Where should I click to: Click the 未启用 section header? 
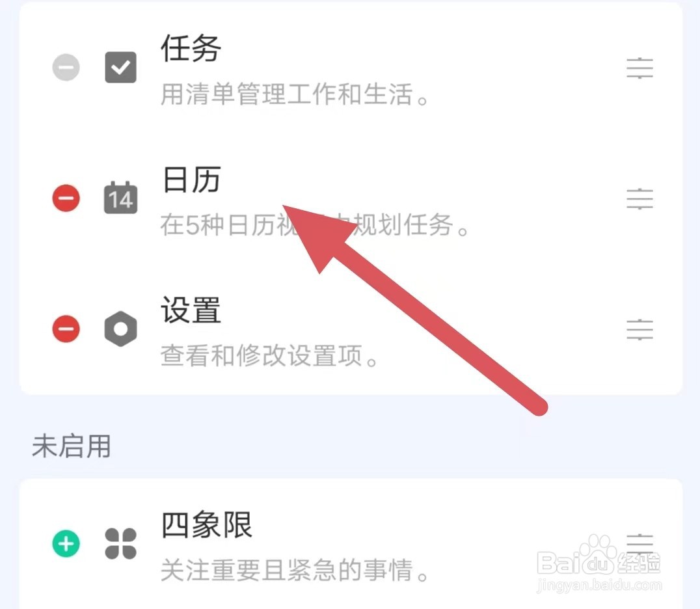[72, 446]
